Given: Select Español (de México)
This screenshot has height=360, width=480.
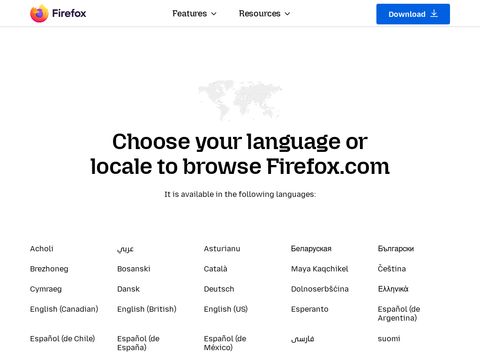Looking at the screenshot, I should [x=225, y=343].
